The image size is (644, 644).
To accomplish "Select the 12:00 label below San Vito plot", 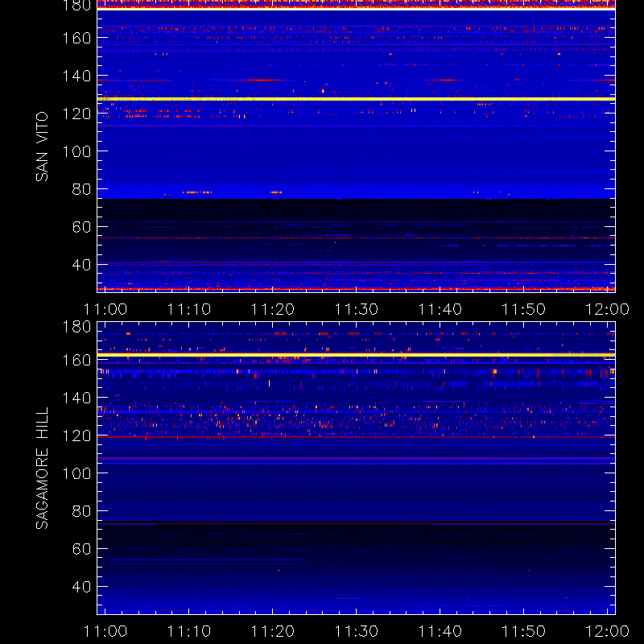I will (607, 309).
